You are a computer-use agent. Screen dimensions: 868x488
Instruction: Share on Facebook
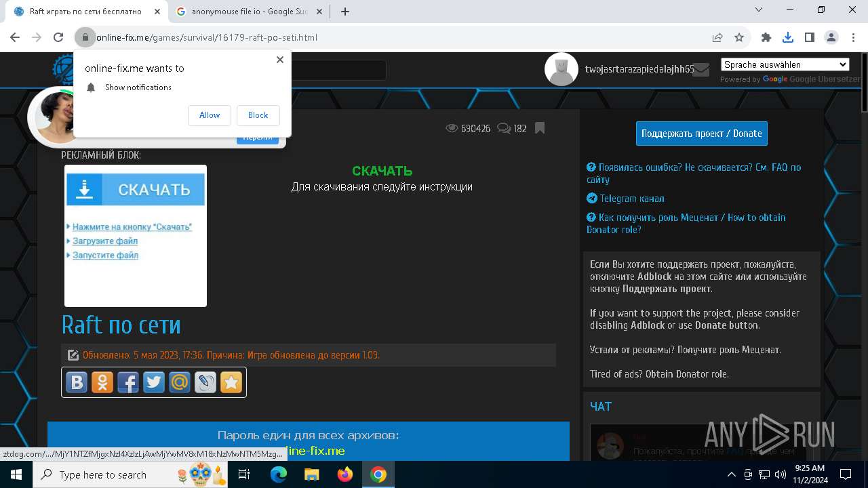click(x=128, y=382)
